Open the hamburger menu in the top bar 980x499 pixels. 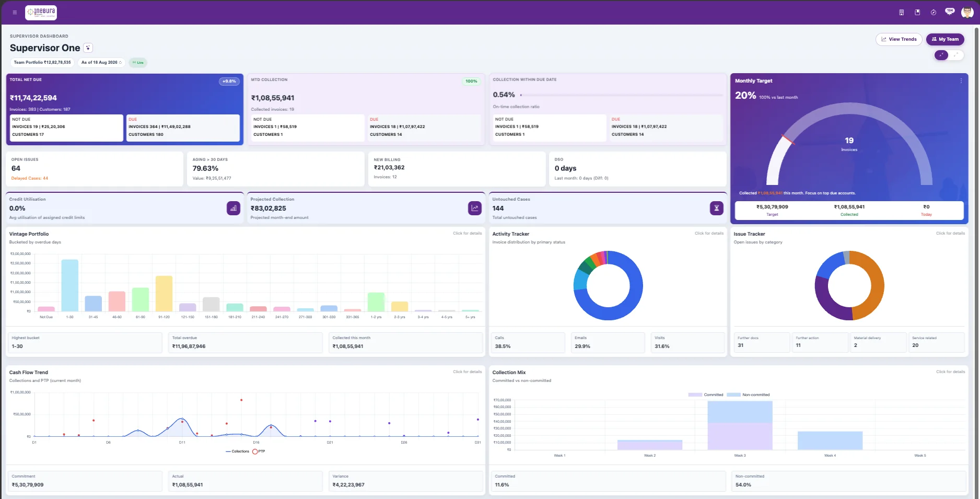(15, 13)
